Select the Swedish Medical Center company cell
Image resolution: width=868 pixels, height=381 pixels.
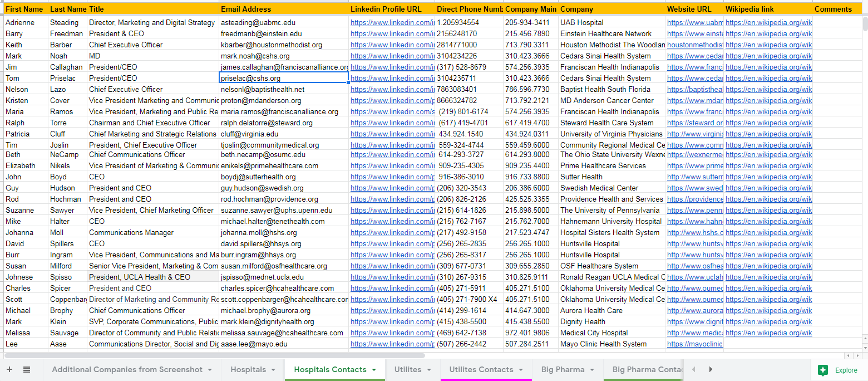tap(612, 188)
